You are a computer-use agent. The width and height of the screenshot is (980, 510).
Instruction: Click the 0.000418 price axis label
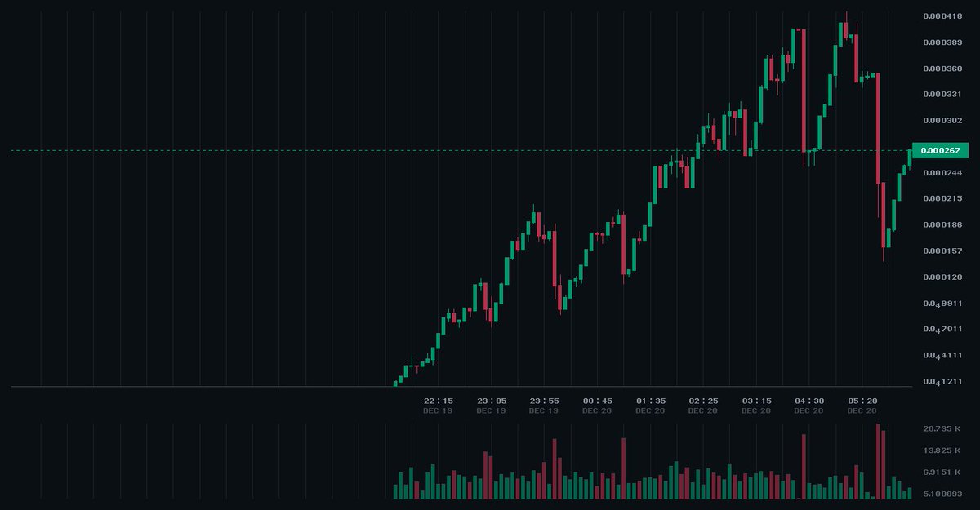coord(942,16)
